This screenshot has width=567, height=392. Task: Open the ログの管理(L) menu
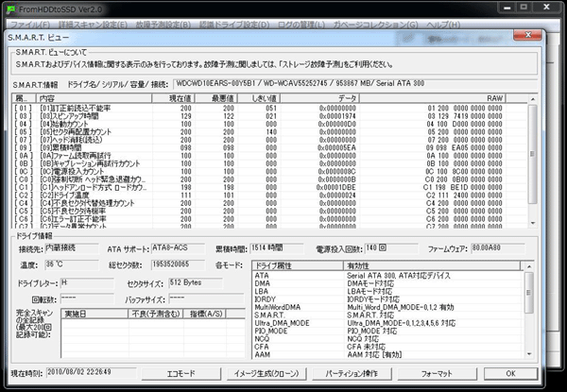pyautogui.click(x=301, y=25)
